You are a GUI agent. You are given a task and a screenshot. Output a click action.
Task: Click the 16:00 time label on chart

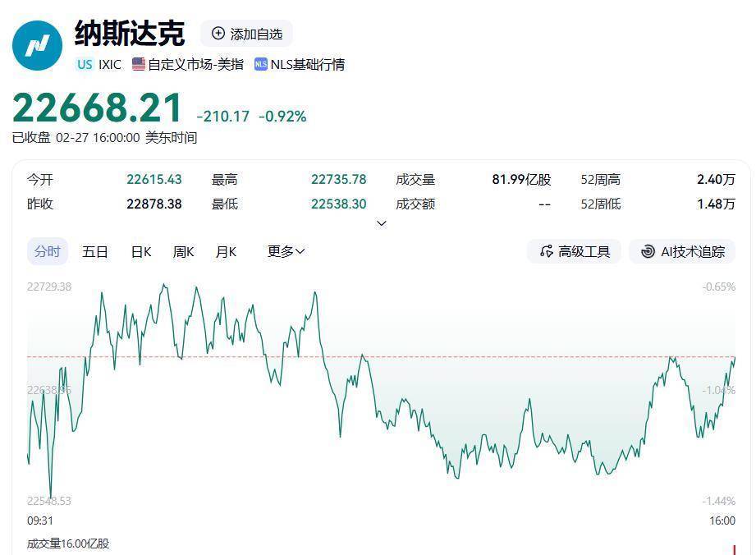(722, 521)
